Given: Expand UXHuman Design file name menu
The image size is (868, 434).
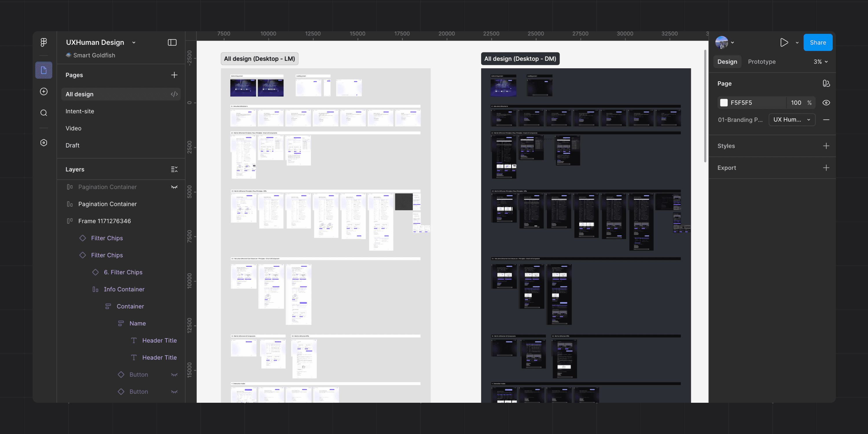Looking at the screenshot, I should 134,43.
